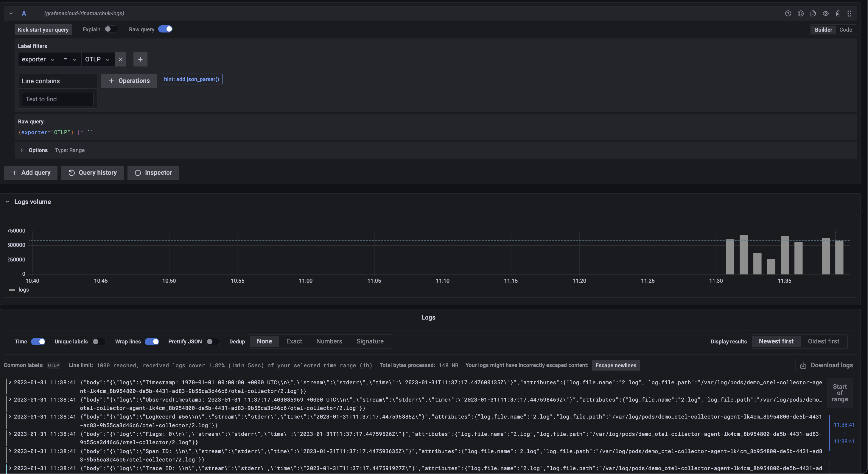Screen dimensions: 868x474
Task: Click the create recorded query icon
Action: [801, 13]
